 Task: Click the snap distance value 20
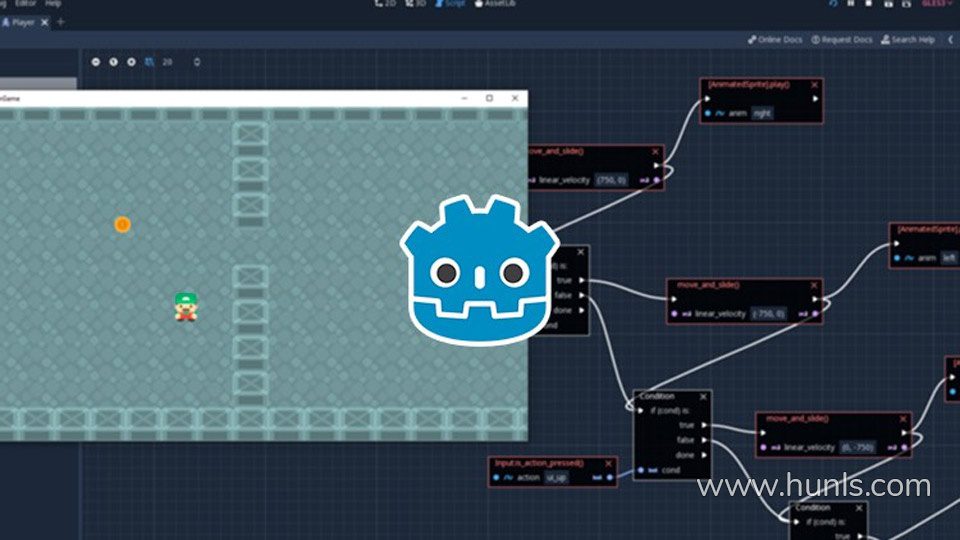[x=167, y=62]
